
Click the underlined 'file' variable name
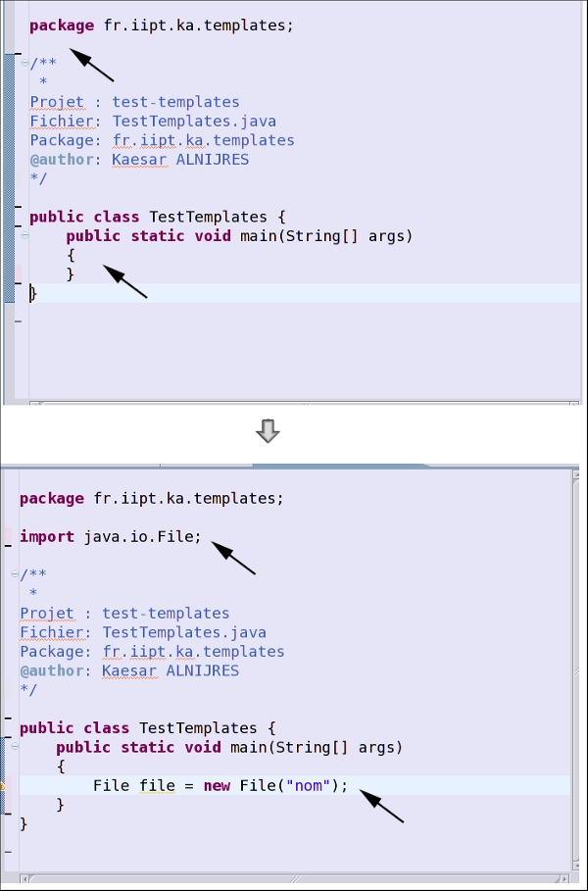pos(155,785)
